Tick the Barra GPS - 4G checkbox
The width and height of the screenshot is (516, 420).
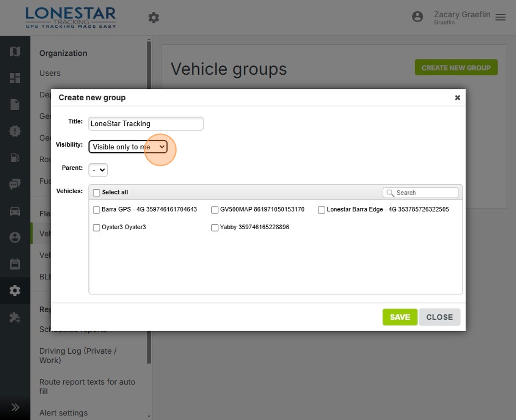(97, 210)
